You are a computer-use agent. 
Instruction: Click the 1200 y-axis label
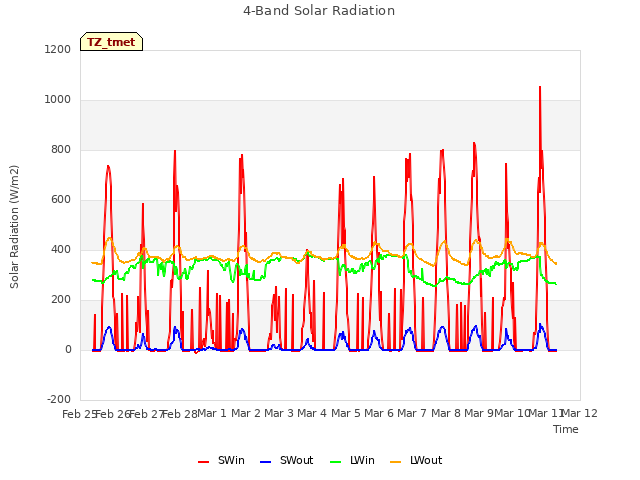[x=58, y=49]
